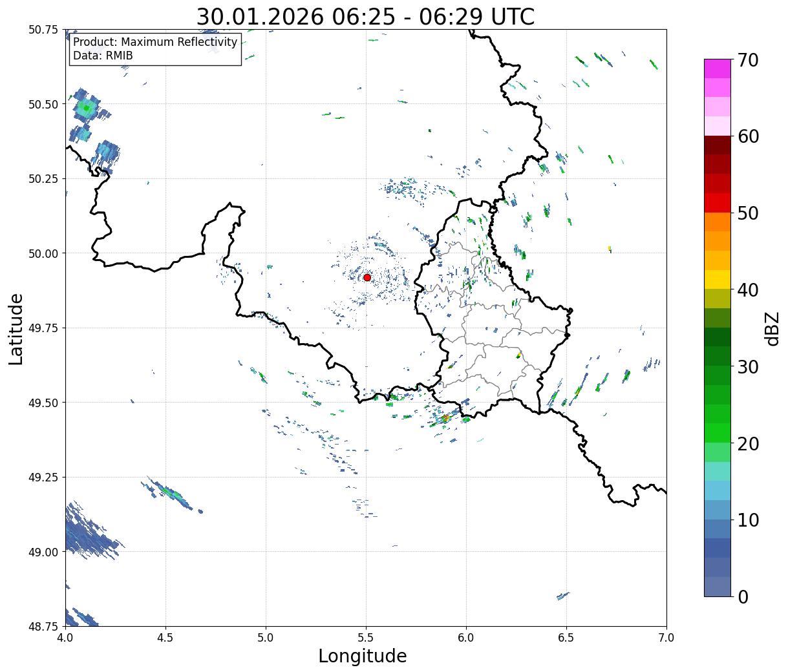Click the y-axis tick label 50.25
788x672 pixels.
pos(44,179)
